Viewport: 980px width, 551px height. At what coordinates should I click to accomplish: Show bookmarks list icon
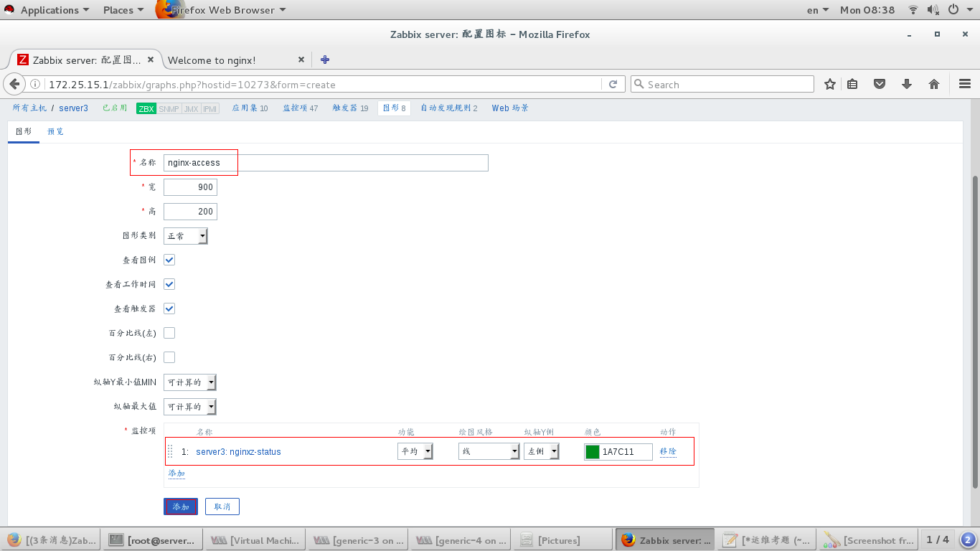(x=852, y=84)
